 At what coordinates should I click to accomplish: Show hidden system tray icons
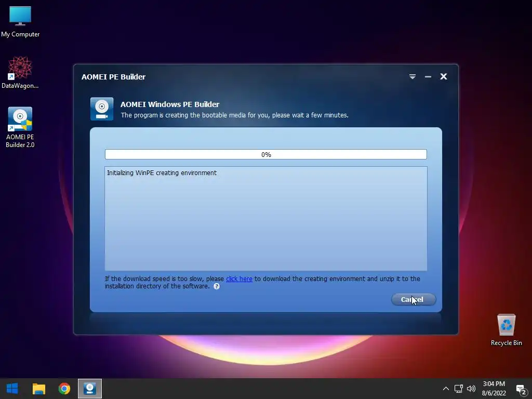pyautogui.click(x=446, y=389)
